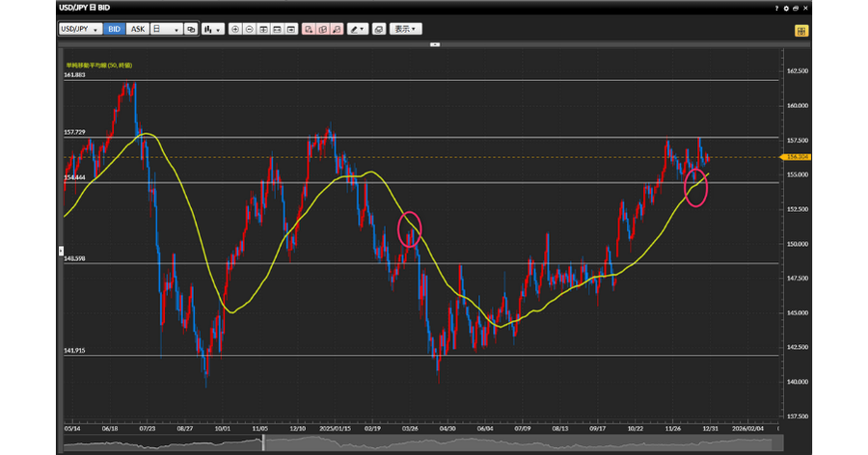Open the drawing pencil tool menu

[359, 29]
